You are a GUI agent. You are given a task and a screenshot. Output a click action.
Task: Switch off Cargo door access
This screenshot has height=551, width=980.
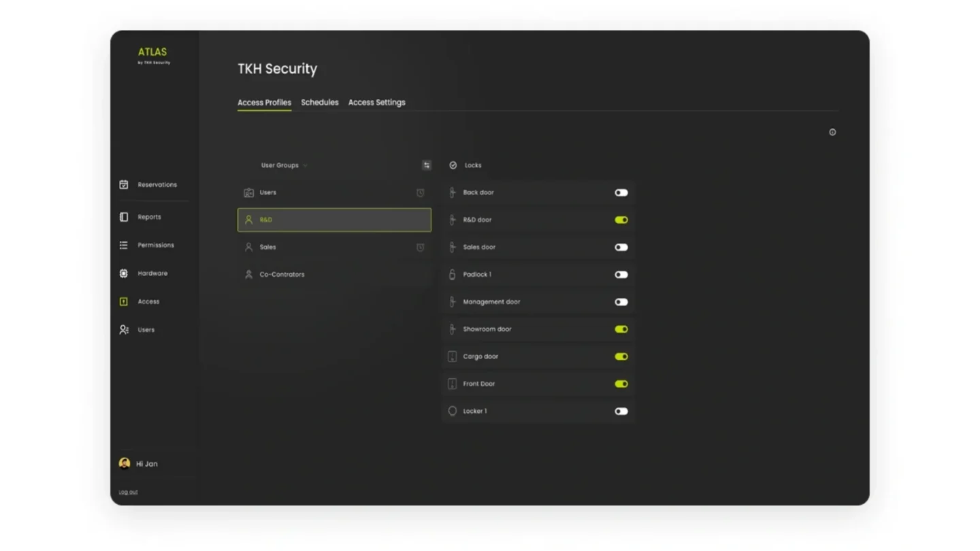(621, 356)
